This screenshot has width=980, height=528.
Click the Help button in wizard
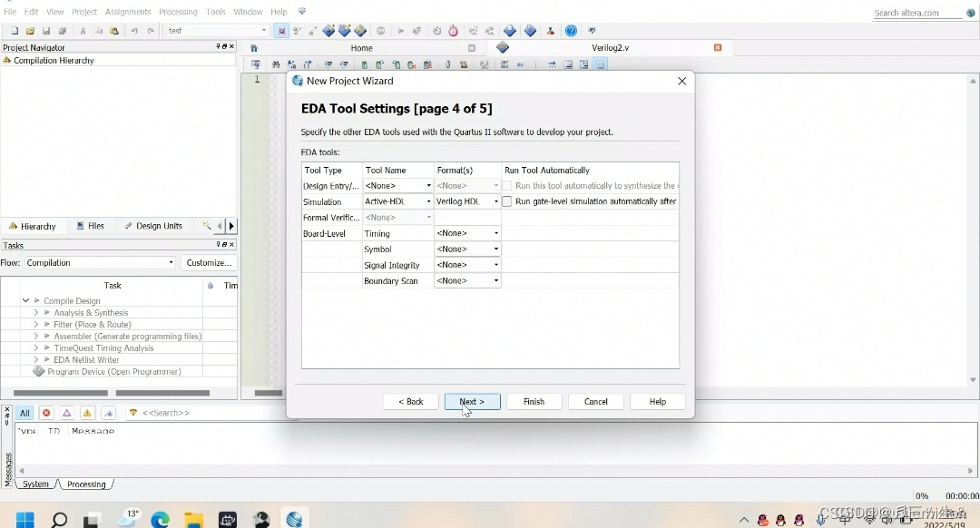click(658, 402)
